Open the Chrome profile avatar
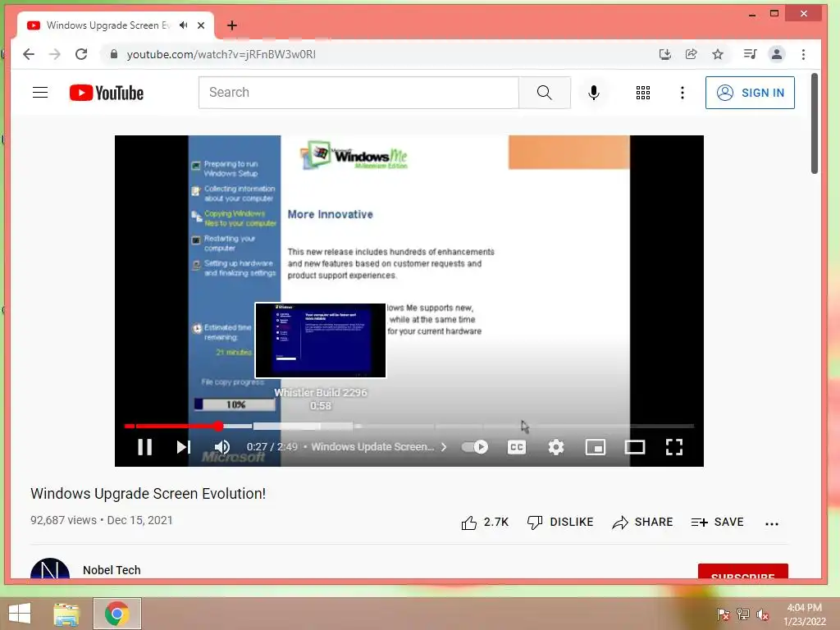Screen dimensions: 840x630 click(776, 54)
